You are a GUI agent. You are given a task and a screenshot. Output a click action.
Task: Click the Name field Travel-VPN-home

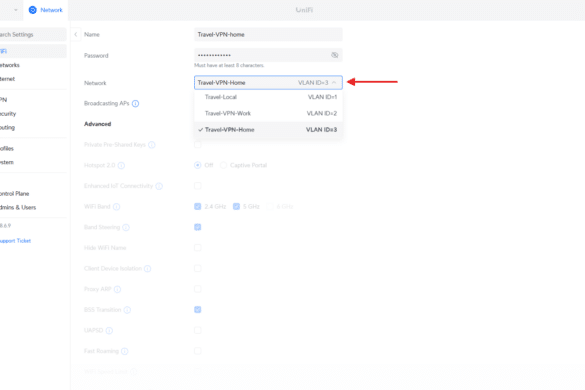coord(268,34)
